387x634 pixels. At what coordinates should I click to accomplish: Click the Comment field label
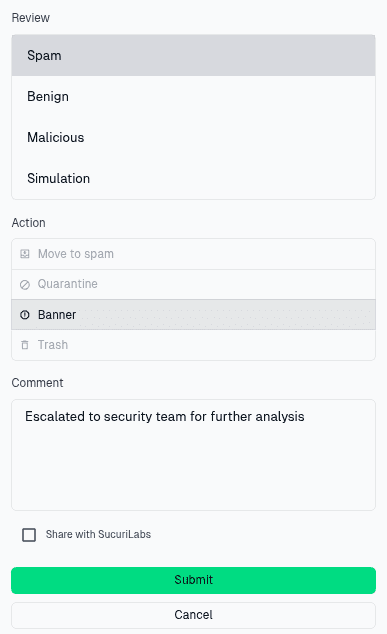point(37,383)
